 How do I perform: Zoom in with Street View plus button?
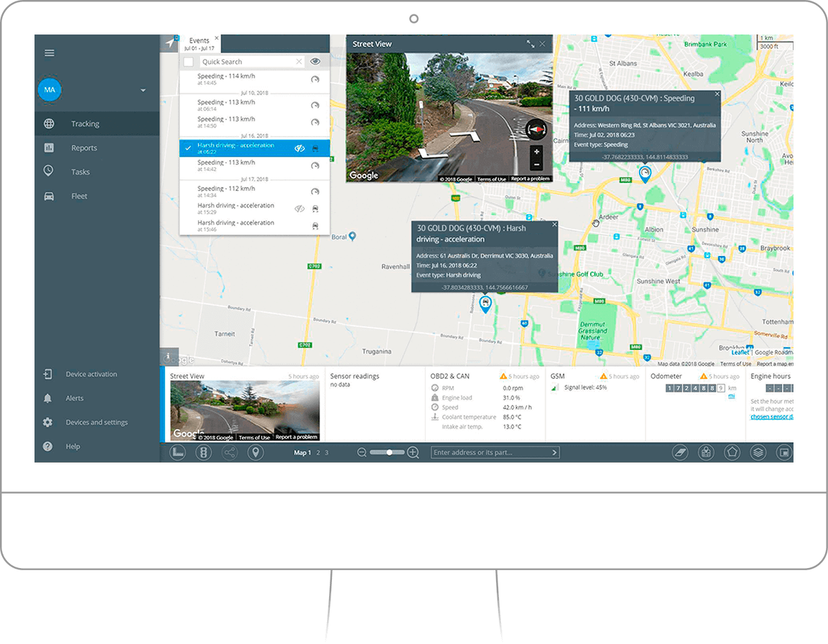point(536,151)
